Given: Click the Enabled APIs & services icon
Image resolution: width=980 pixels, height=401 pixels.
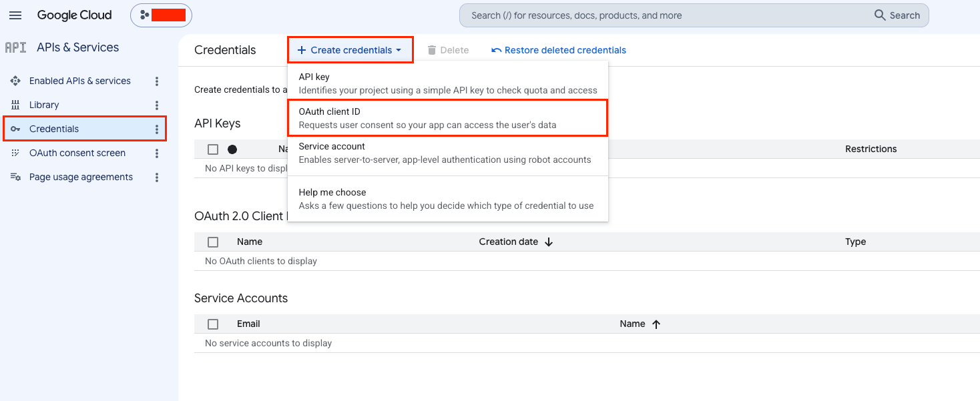Looking at the screenshot, I should 15,81.
